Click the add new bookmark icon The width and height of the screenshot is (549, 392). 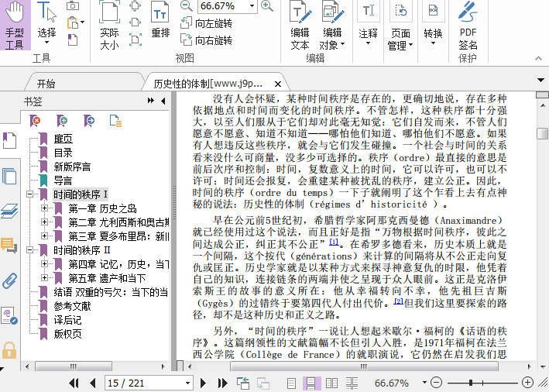62,120
